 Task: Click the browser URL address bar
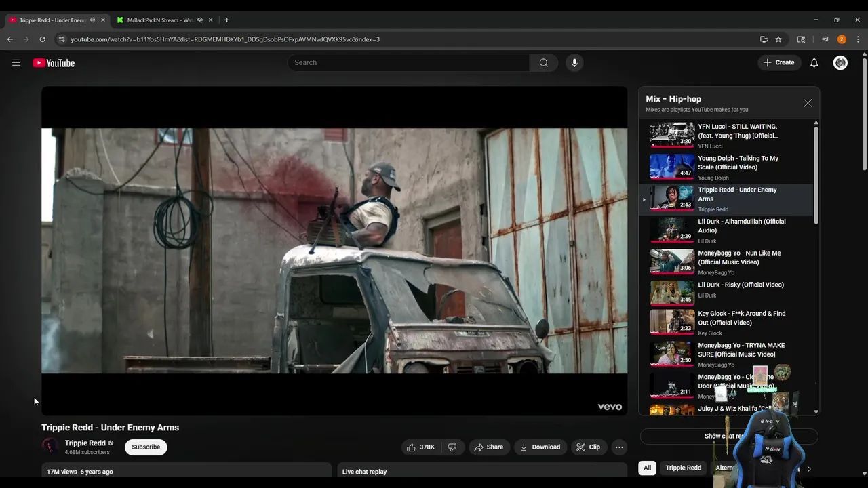point(407,39)
